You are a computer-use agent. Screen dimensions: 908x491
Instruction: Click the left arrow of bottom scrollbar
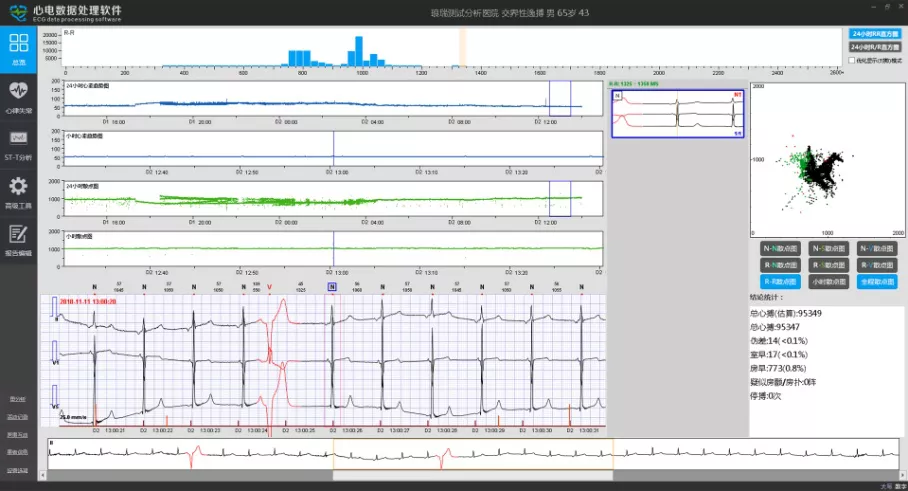point(44,475)
